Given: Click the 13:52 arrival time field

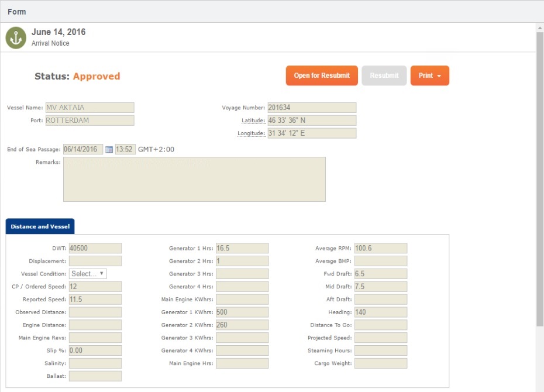Looking at the screenshot, I should pos(124,149).
